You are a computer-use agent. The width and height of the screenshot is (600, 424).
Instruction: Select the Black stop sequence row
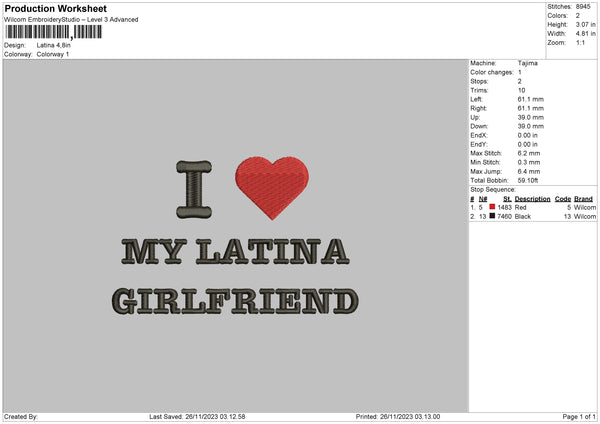pyautogui.click(x=532, y=216)
